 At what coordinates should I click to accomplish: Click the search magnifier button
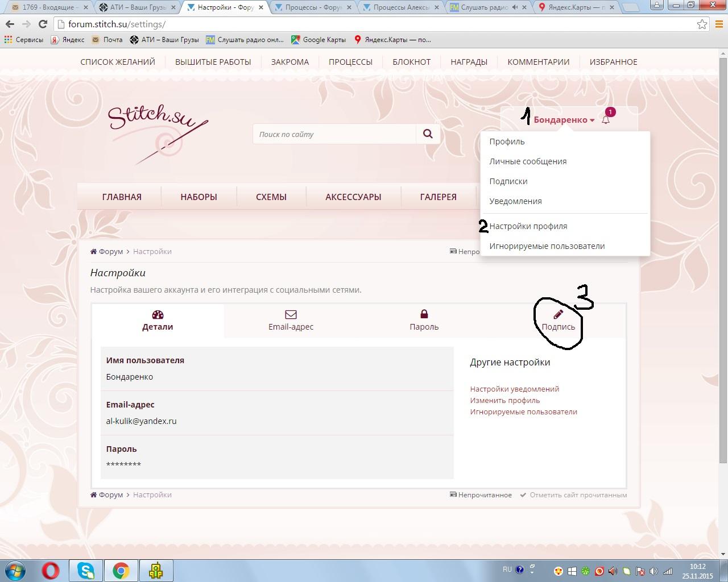click(428, 134)
